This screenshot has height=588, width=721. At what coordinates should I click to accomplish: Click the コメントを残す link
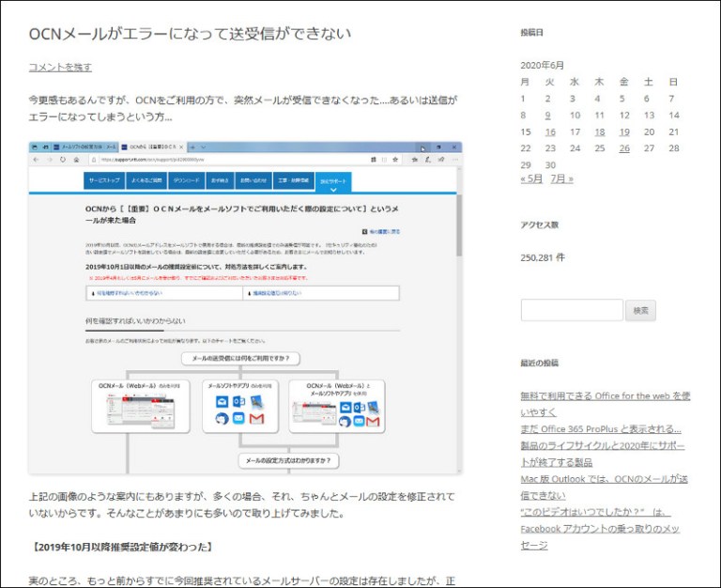[60, 68]
